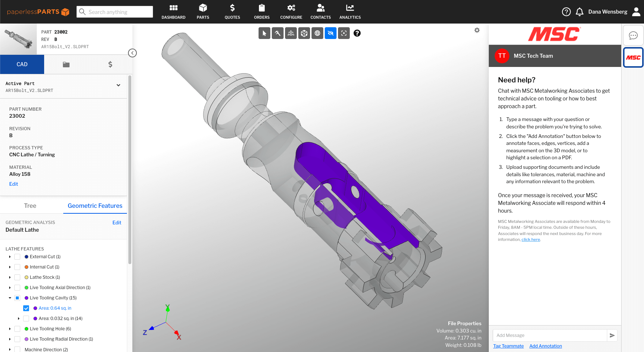
Task: Send the message with arrow icon
Action: (612, 335)
